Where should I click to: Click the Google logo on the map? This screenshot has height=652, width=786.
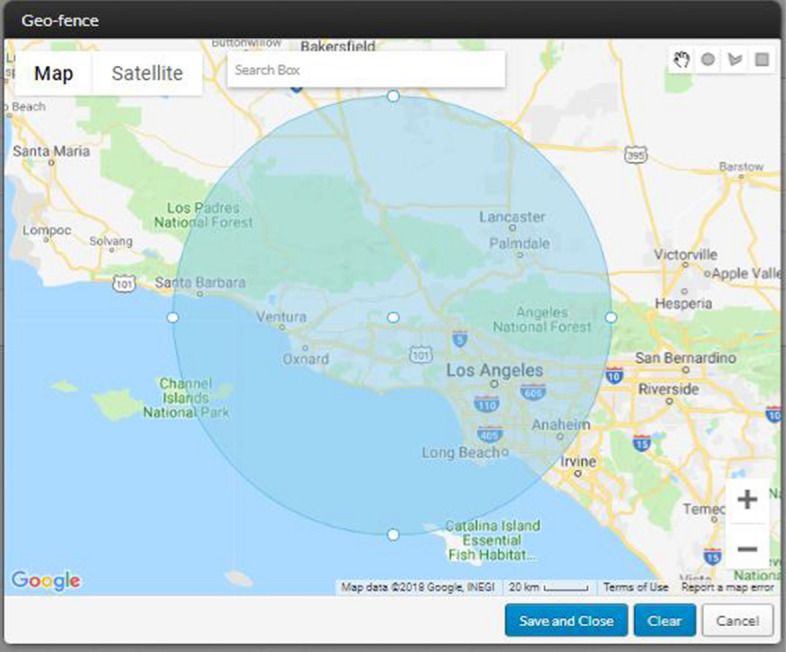click(x=45, y=580)
